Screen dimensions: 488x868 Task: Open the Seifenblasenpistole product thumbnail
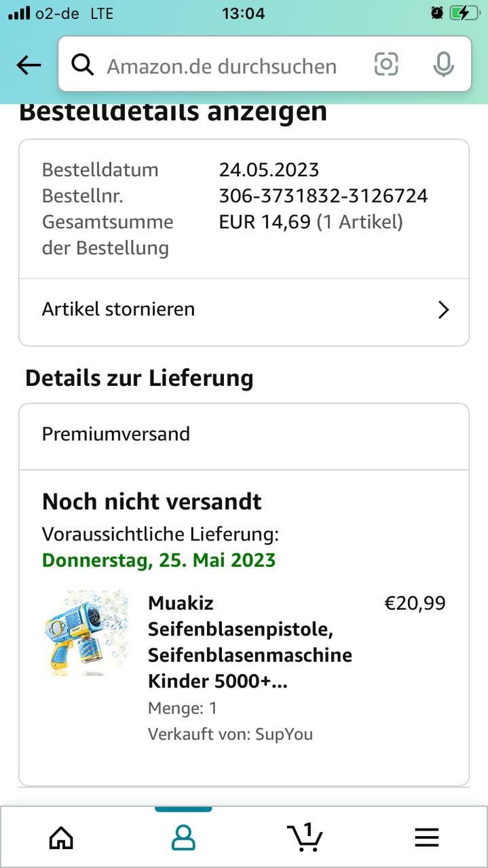pyautogui.click(x=86, y=632)
